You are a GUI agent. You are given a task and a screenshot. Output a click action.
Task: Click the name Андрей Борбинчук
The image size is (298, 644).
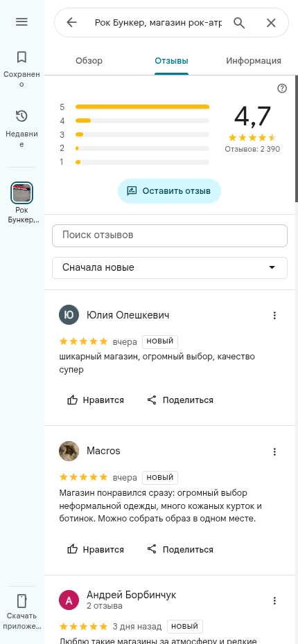(x=132, y=595)
